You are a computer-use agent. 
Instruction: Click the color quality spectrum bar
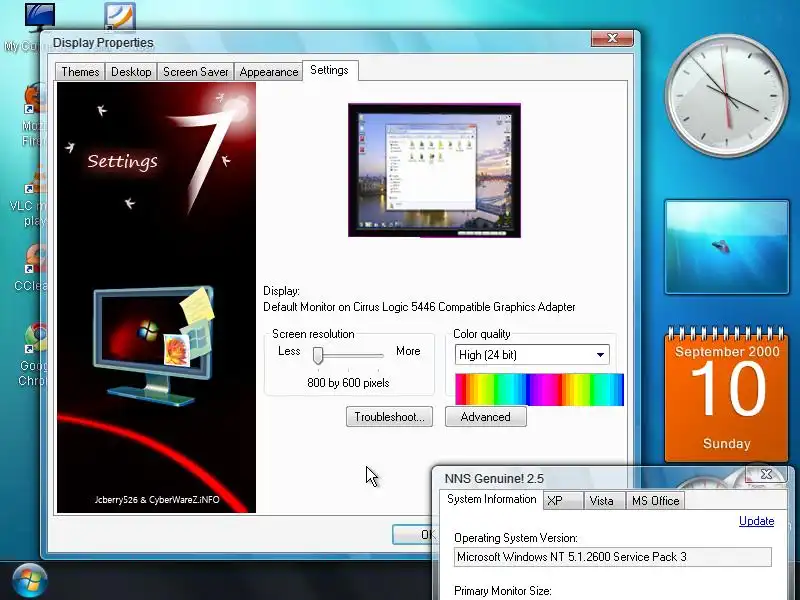click(x=539, y=389)
